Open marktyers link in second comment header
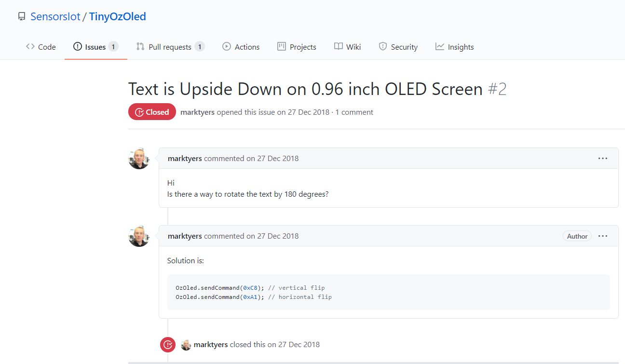Image resolution: width=625 pixels, height=364 pixels. click(185, 236)
